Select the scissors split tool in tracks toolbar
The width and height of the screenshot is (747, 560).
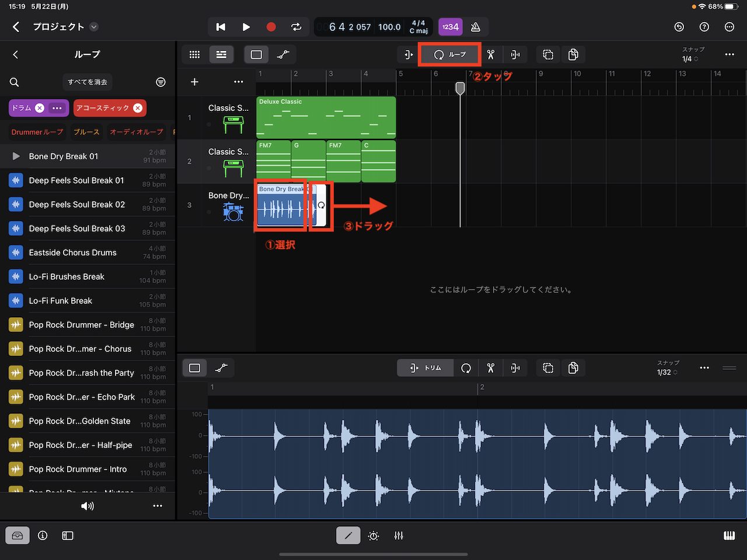click(491, 54)
